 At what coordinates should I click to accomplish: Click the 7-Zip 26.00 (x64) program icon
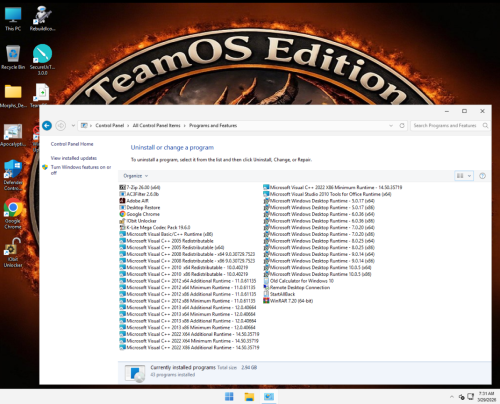(x=122, y=187)
